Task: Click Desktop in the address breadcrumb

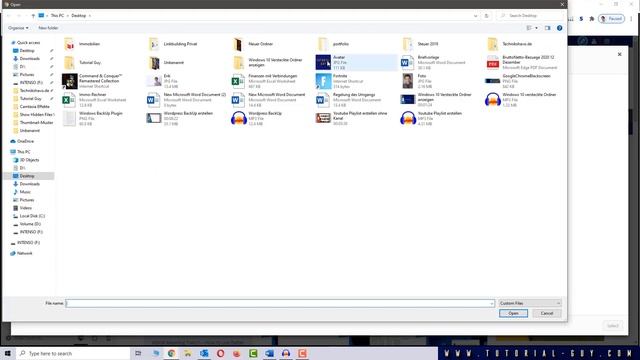Action: tap(79, 16)
